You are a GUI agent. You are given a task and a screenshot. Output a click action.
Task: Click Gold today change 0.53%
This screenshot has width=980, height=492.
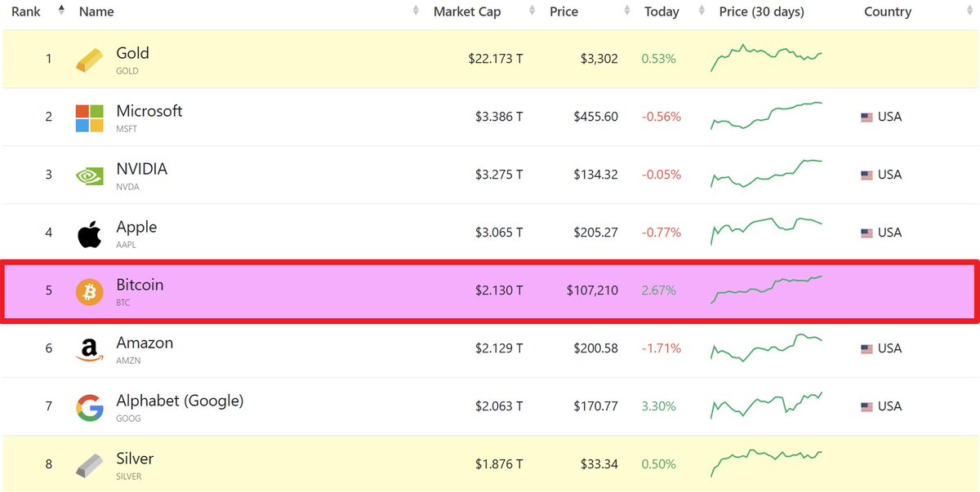[659, 59]
